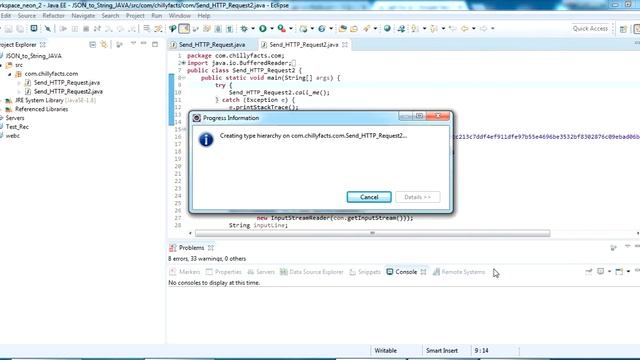This screenshot has height=360, width=640.
Task: Open the Source menu
Action: click(27, 16)
